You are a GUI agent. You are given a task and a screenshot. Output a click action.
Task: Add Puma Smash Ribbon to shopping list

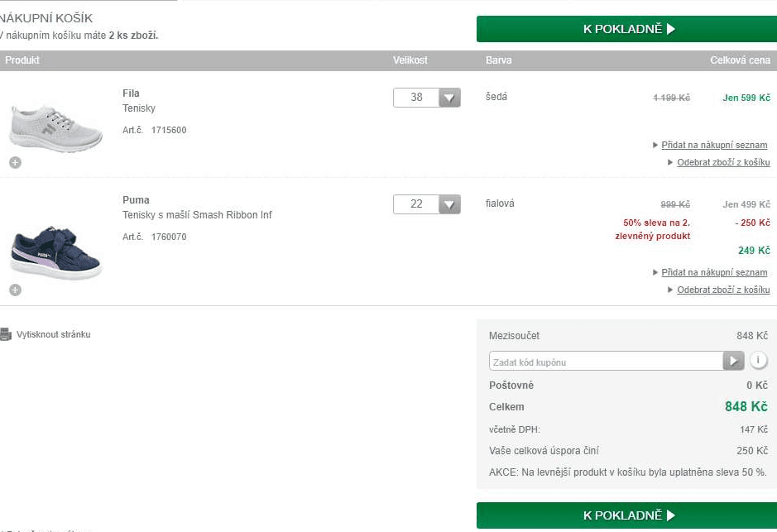click(x=714, y=272)
